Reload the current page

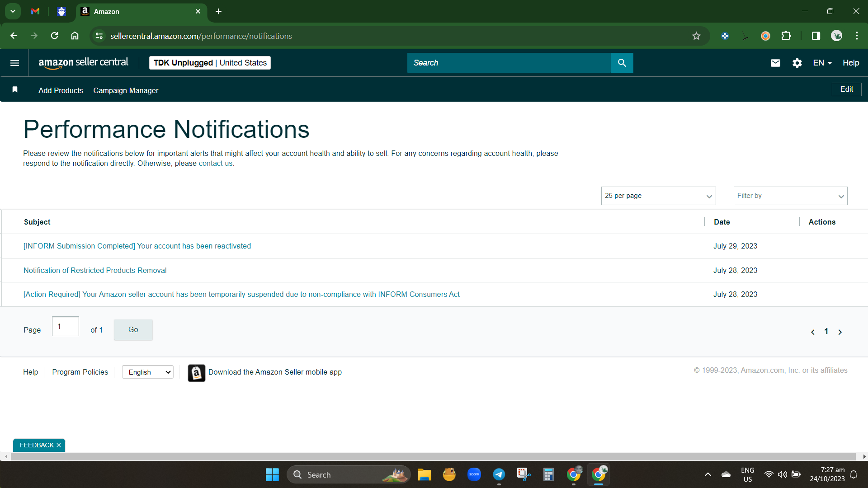pyautogui.click(x=55, y=36)
